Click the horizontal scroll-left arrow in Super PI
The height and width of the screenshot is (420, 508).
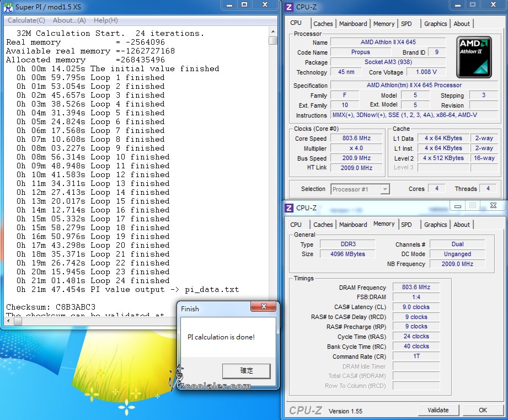click(x=8, y=321)
